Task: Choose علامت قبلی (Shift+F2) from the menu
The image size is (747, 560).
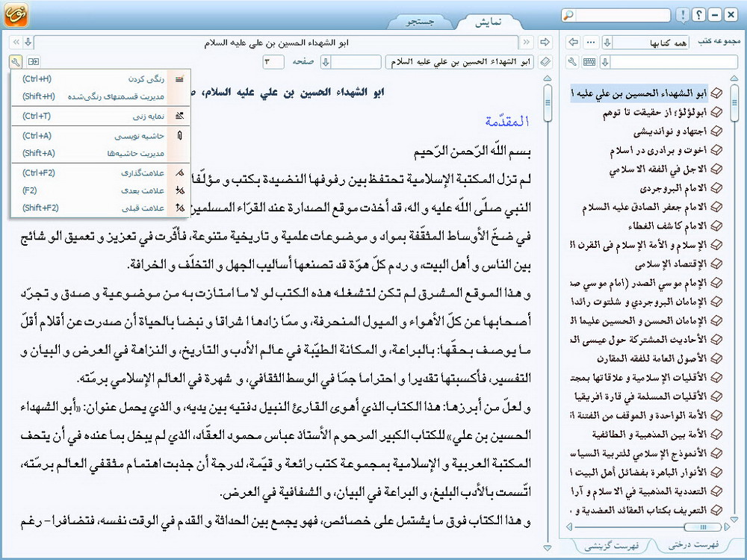Action: pos(101,208)
